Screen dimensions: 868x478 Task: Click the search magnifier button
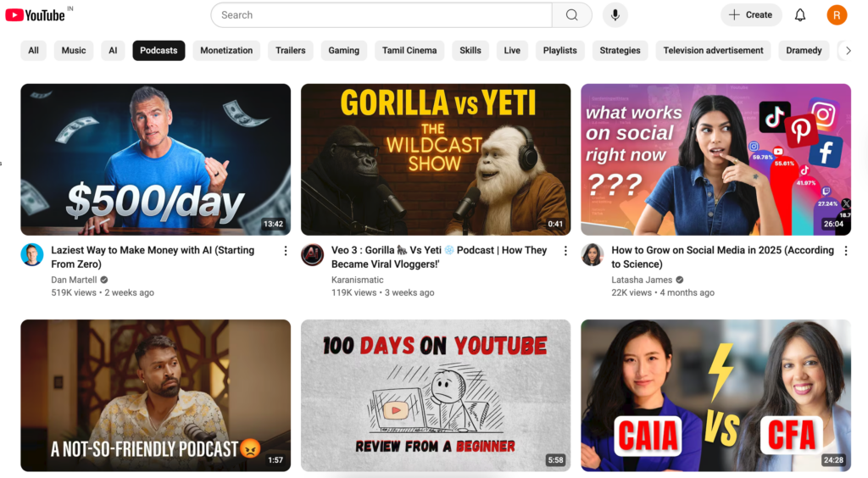click(x=572, y=15)
